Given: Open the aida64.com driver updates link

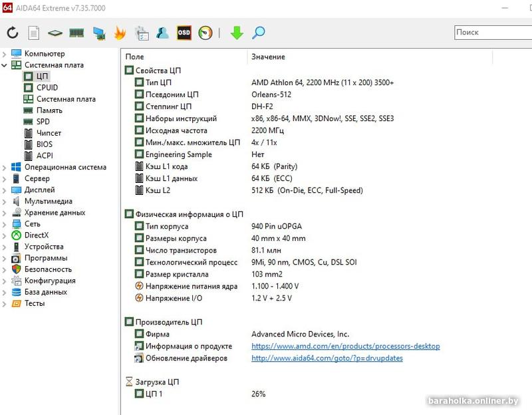Looking at the screenshot, I should (x=327, y=358).
